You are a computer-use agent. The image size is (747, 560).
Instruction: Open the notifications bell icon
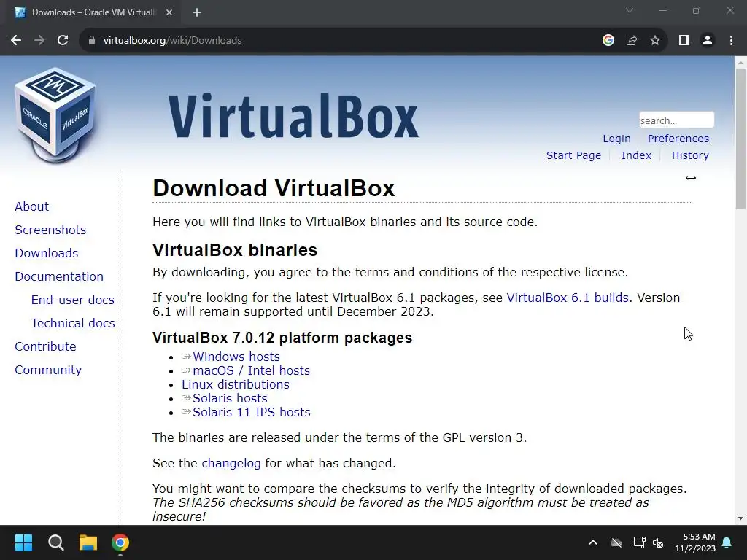point(727,542)
